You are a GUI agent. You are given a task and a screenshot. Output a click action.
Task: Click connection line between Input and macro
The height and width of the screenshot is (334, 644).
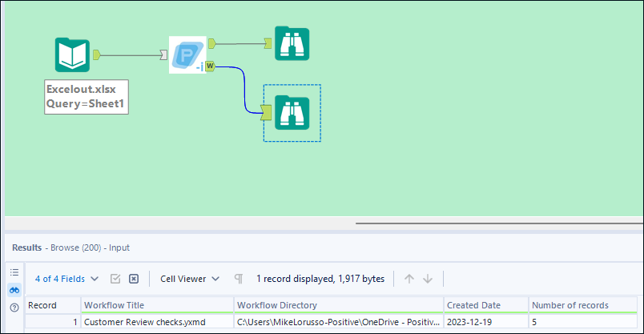[131, 54]
